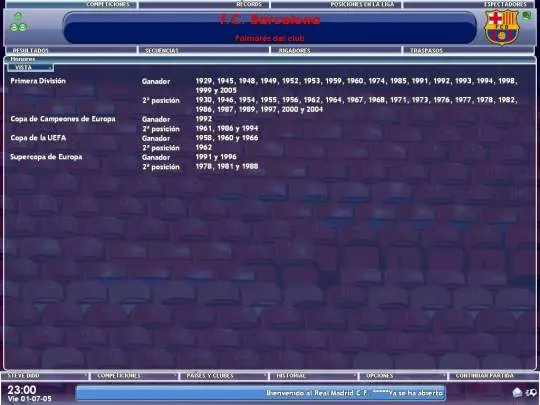Click the Continuar Partida button
Viewport: 540px width, 405px height.
(493, 376)
